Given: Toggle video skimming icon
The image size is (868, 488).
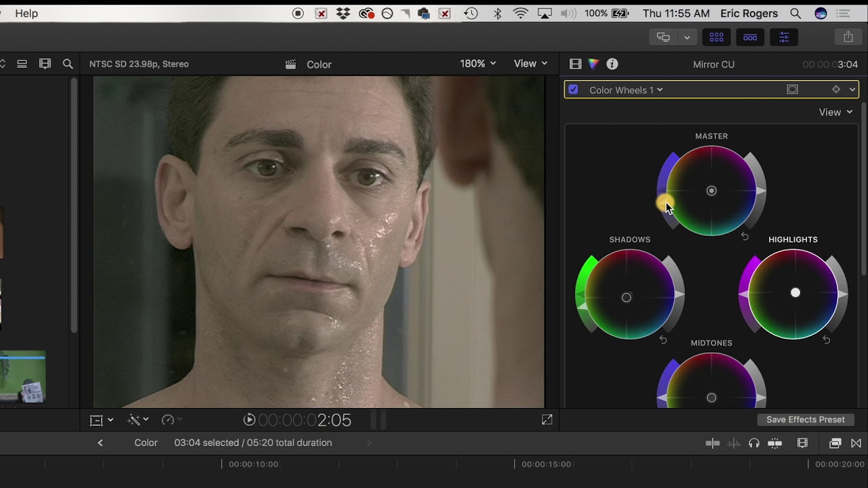Looking at the screenshot, I should [x=713, y=443].
